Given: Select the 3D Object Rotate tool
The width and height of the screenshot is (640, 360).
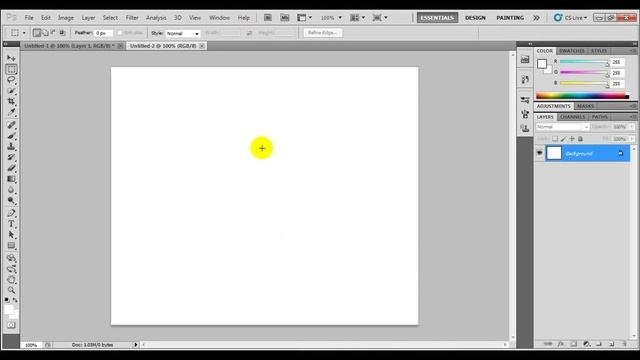Looking at the screenshot, I should (11, 258).
